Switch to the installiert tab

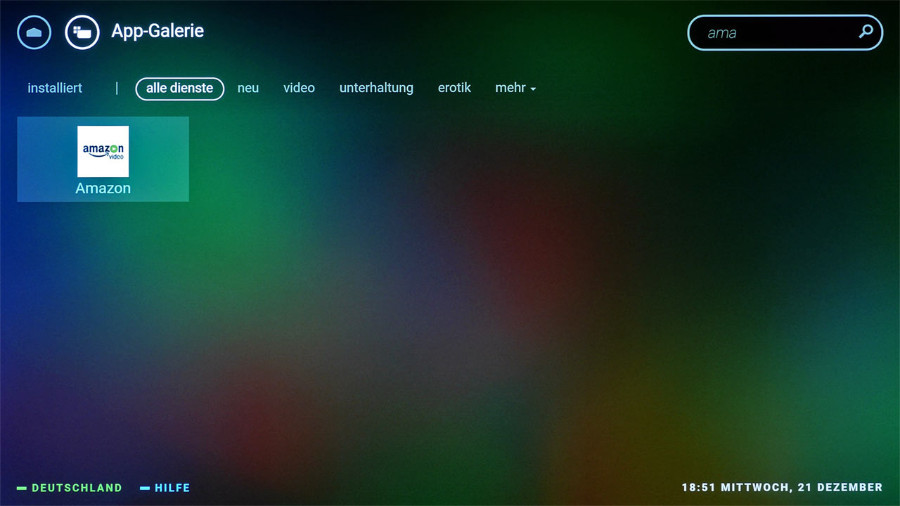55,88
